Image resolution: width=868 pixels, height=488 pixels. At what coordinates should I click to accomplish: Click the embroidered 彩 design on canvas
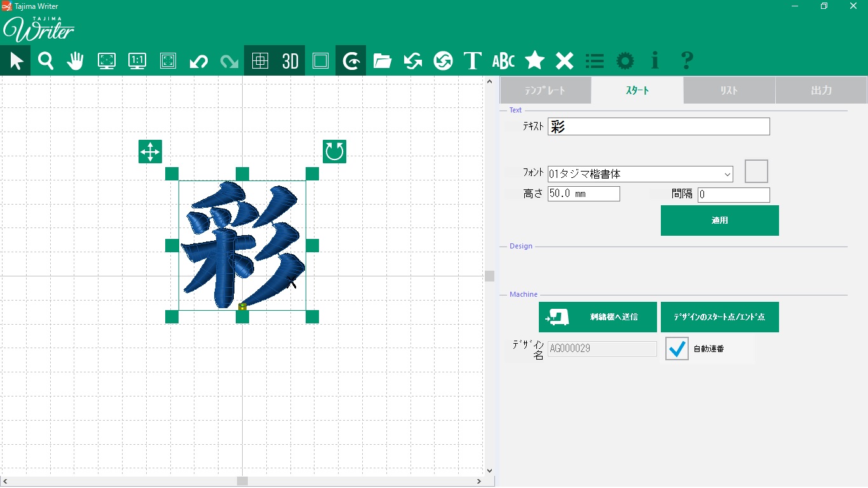pos(242,245)
